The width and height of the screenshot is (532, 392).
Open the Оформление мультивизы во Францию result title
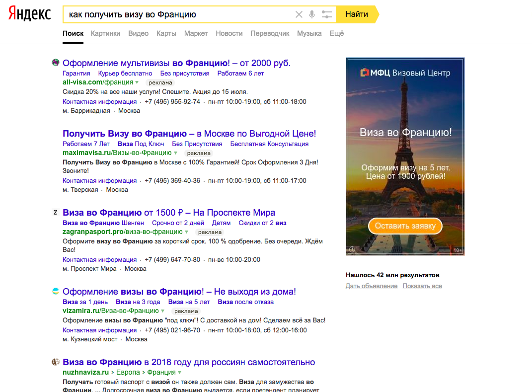pos(176,63)
